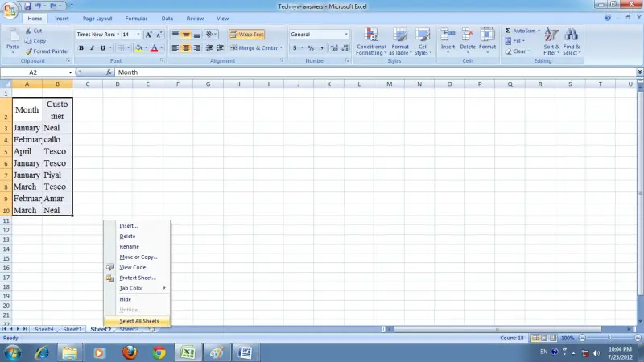Image resolution: width=644 pixels, height=362 pixels.
Task: Click the Bottom Align icon
Action: [197, 35]
